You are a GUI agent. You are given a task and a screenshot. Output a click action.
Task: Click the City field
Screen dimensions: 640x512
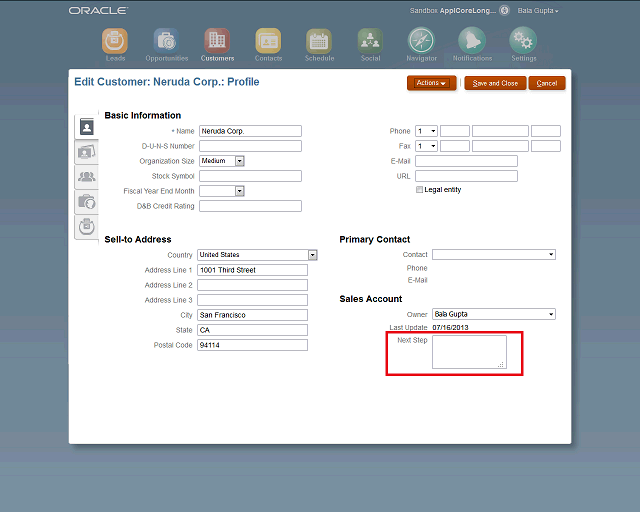(252, 315)
